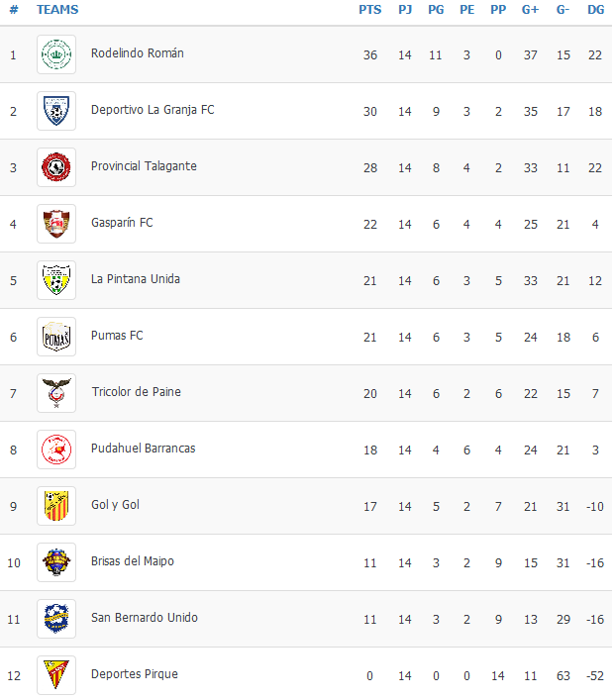Click the Rodelindo Román team crest
Image resolution: width=615 pixels, height=700 pixels.
pos(56,54)
